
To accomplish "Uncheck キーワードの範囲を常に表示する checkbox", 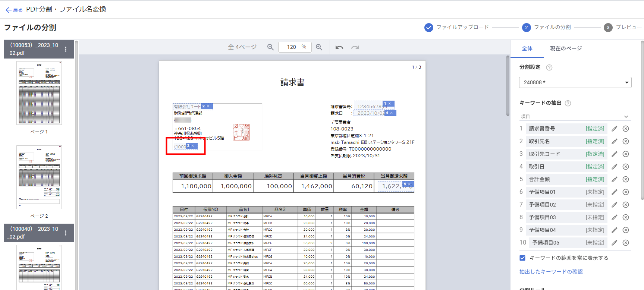I will click(522, 258).
